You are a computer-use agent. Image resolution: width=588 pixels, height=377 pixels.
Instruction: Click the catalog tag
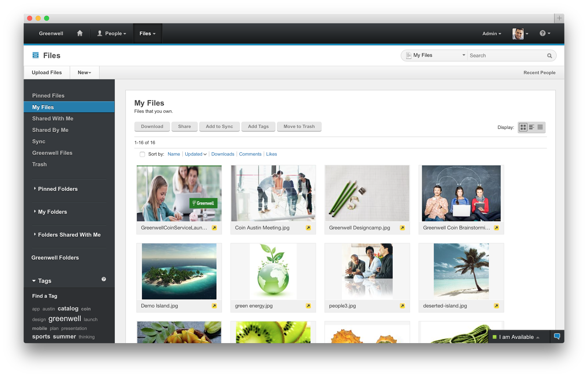pyautogui.click(x=68, y=309)
